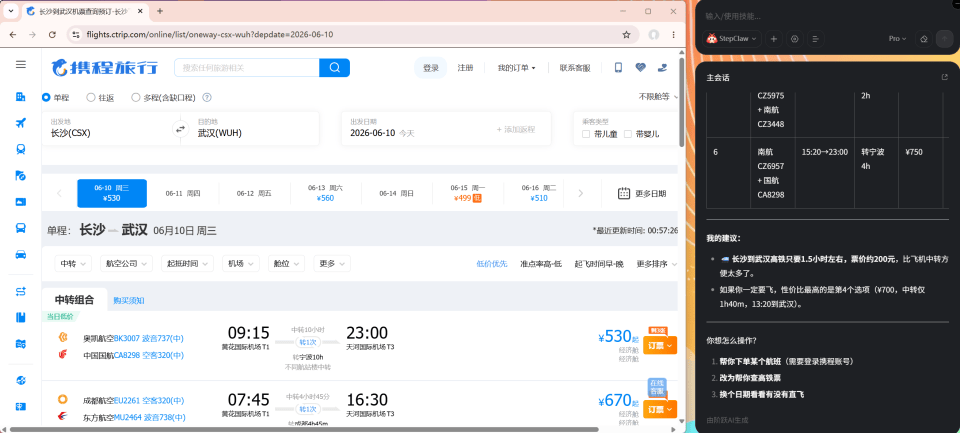This screenshot has height=433, width=960.
Task: Check the 带儿童 checkbox
Action: pyautogui.click(x=586, y=134)
